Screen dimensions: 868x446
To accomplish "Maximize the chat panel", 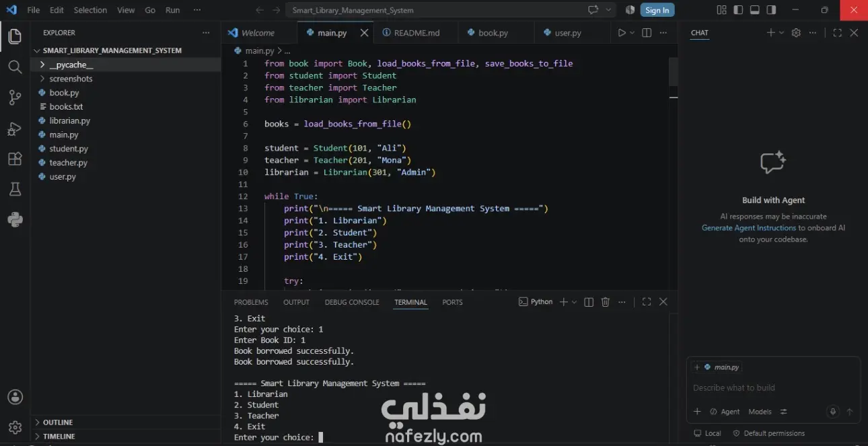I will click(x=837, y=32).
